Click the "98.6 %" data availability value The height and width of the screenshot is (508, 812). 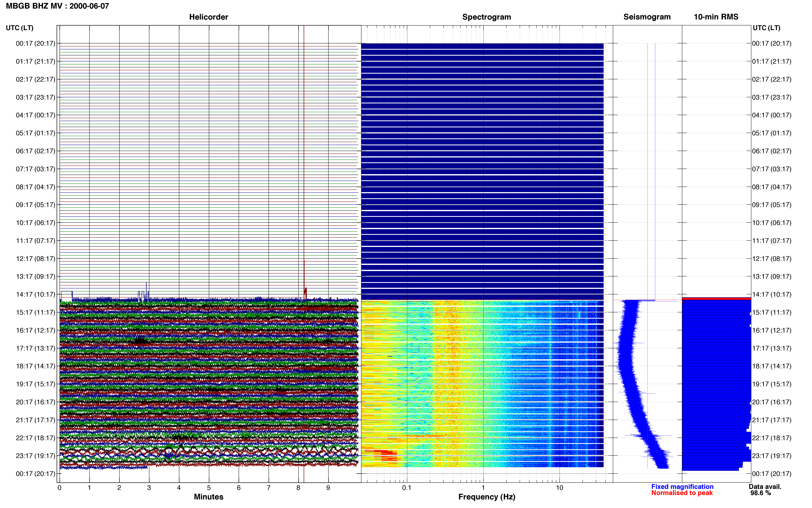click(761, 493)
